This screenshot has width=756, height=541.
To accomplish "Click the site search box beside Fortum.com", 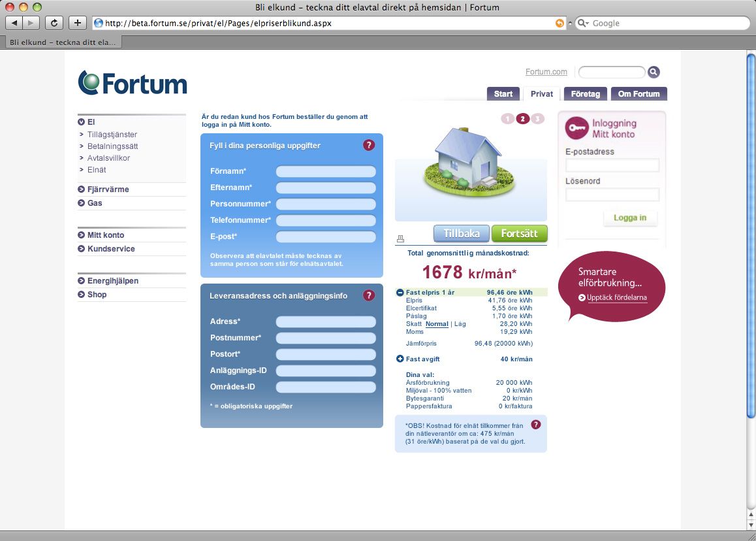I will [612, 72].
